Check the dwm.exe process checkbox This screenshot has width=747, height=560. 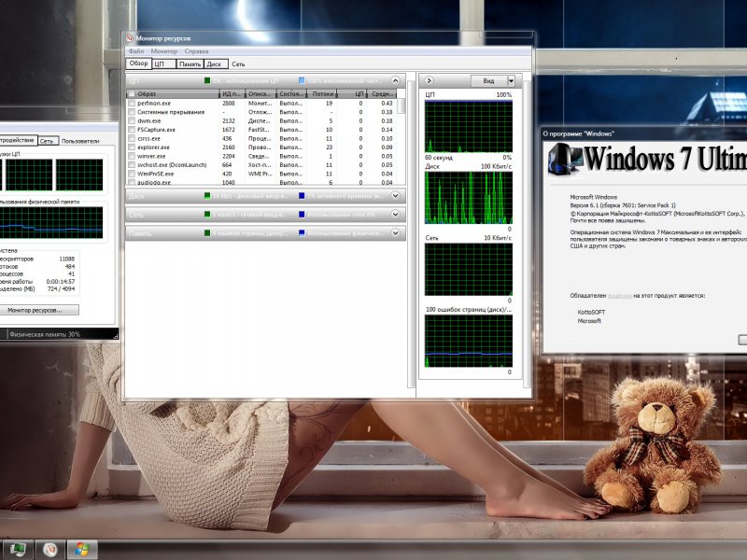click(x=132, y=121)
